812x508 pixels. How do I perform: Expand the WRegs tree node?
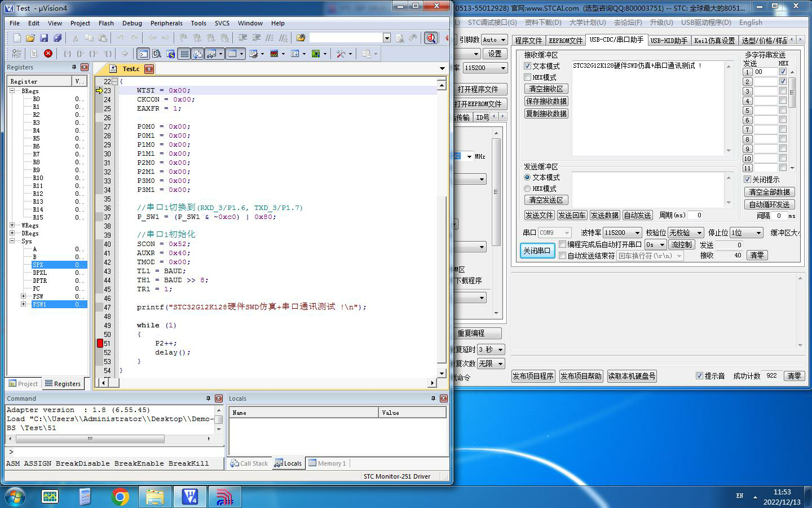[x=12, y=225]
